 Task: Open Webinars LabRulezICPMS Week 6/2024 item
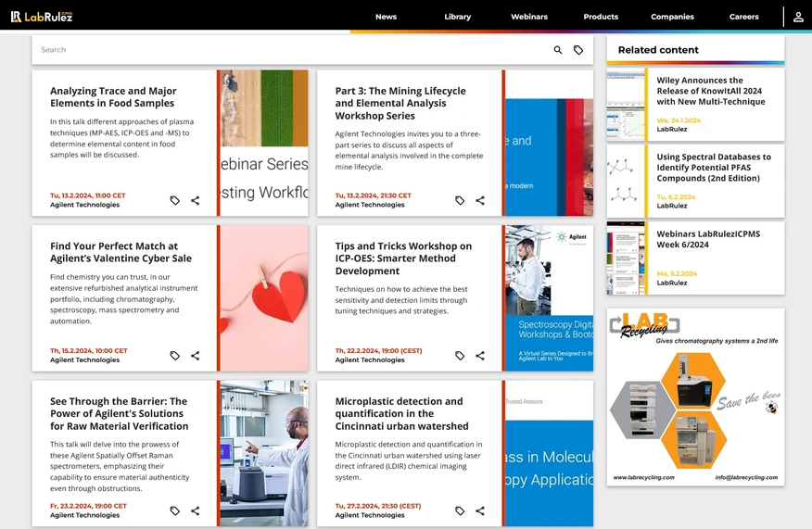coord(708,239)
